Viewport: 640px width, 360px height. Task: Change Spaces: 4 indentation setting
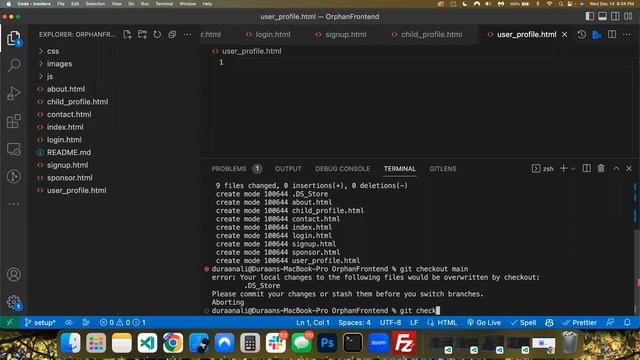(354, 322)
